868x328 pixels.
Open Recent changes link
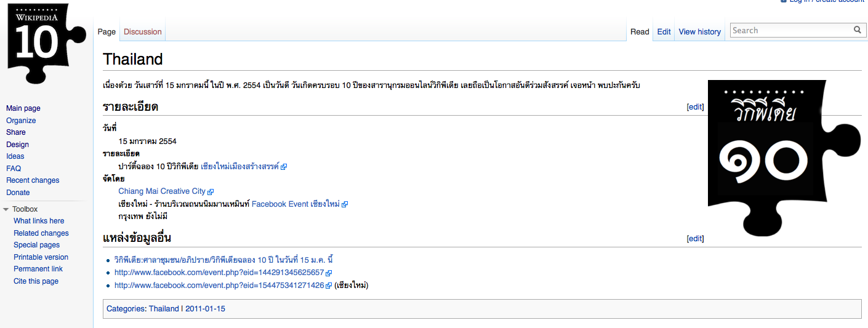[33, 180]
